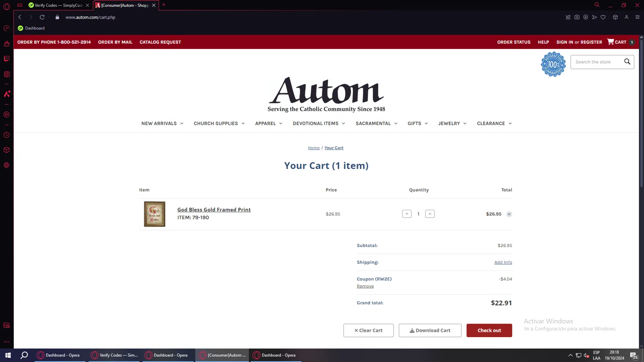
Task: Expand the Gifts menu
Action: tap(418, 124)
